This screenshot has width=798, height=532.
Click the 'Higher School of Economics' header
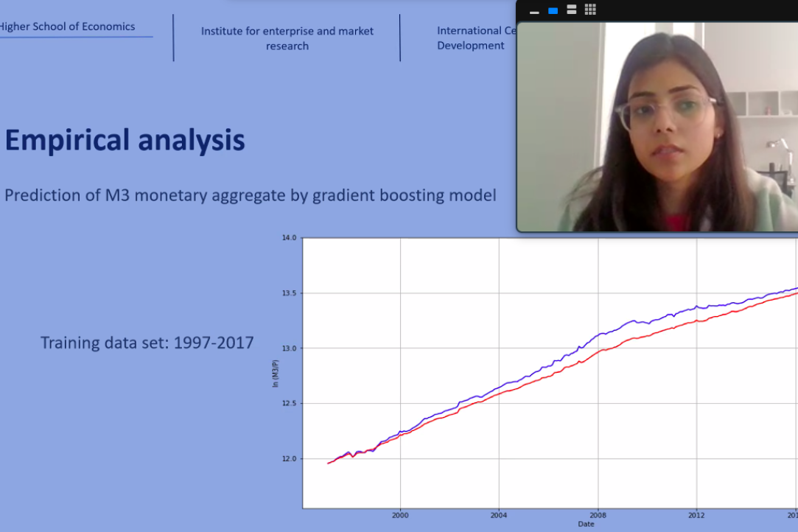point(66,27)
